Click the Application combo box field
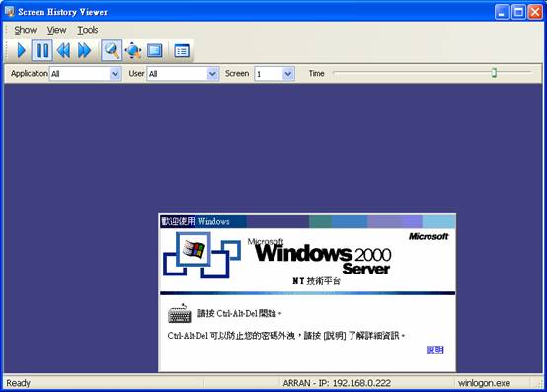 click(x=86, y=74)
